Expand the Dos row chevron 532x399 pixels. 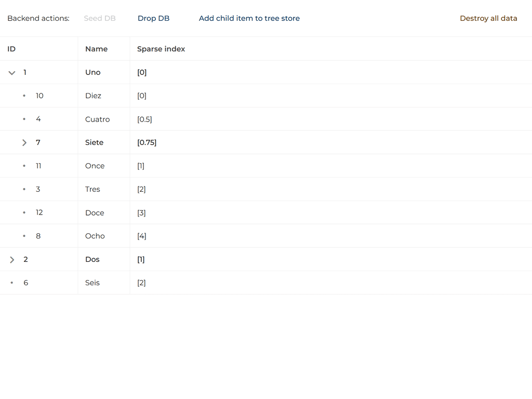pos(12,260)
